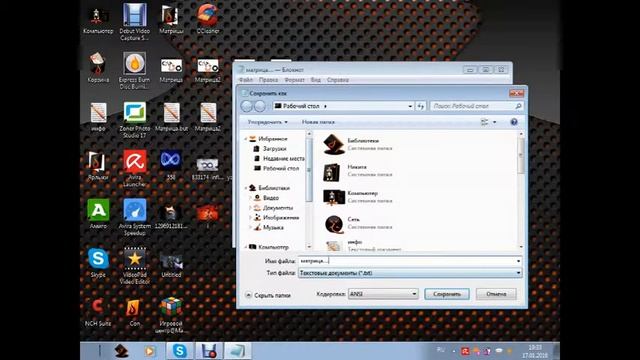Launch the NCH Suite desktop icon
The width and height of the screenshot is (640, 360).
point(98,312)
